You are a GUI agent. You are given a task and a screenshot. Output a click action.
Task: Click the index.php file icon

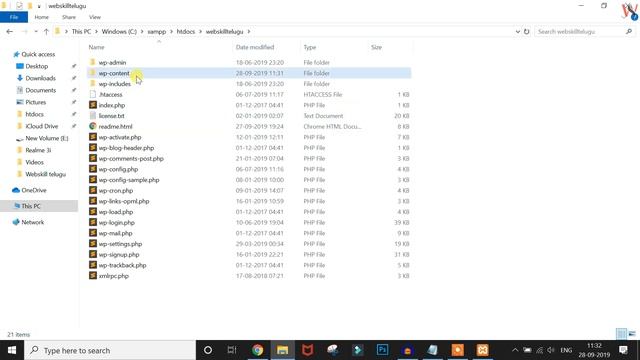pos(93,105)
